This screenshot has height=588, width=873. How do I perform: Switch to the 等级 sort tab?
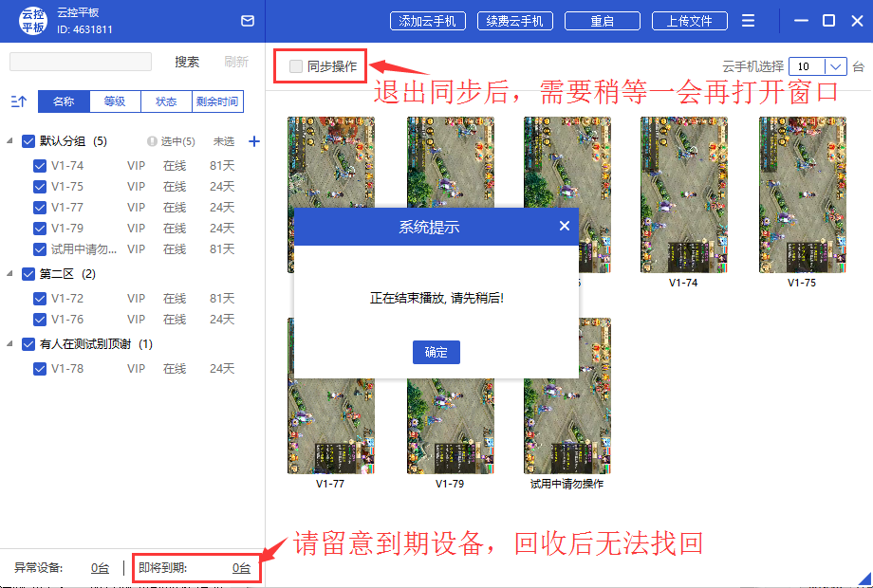(115, 101)
